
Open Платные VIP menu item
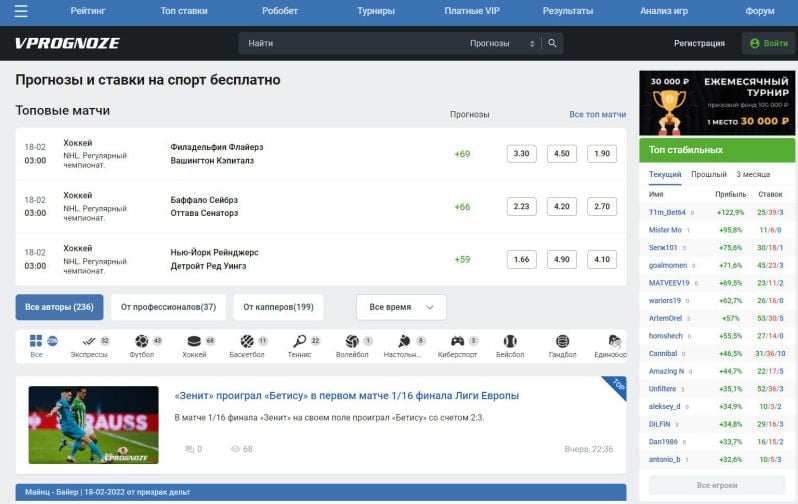[x=472, y=11]
